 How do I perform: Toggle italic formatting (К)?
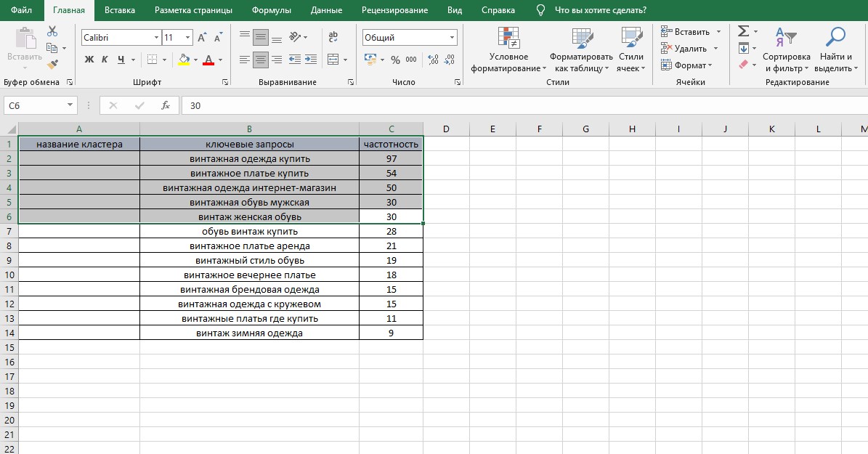pos(105,60)
